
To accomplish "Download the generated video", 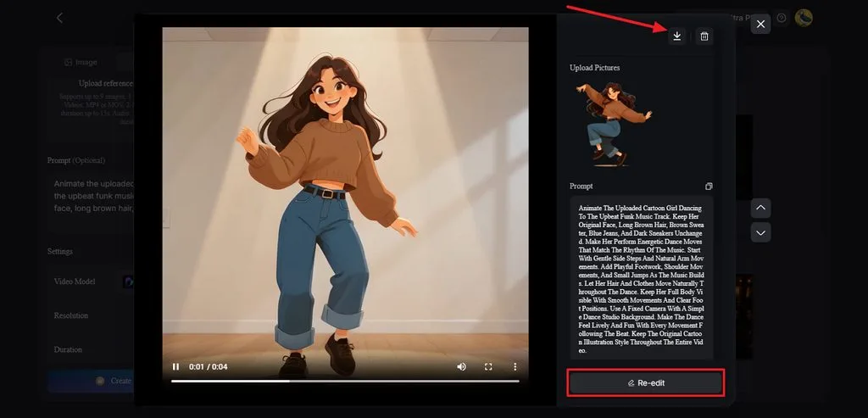I will [x=676, y=36].
